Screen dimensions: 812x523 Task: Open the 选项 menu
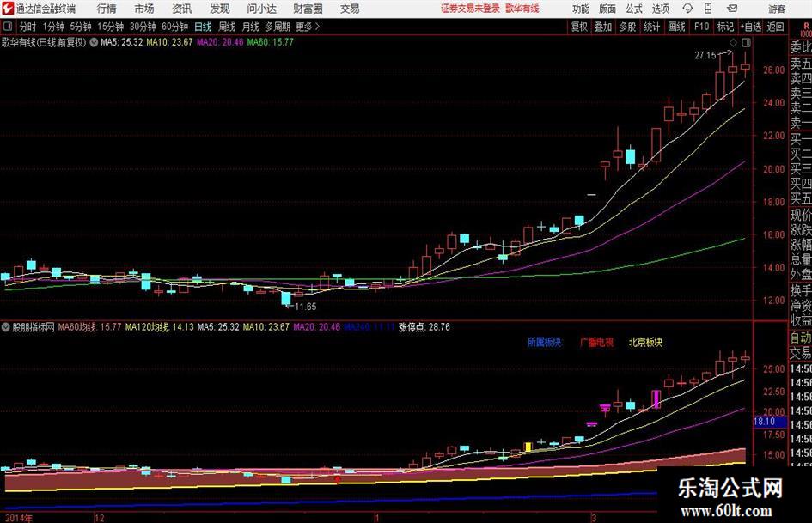click(660, 9)
